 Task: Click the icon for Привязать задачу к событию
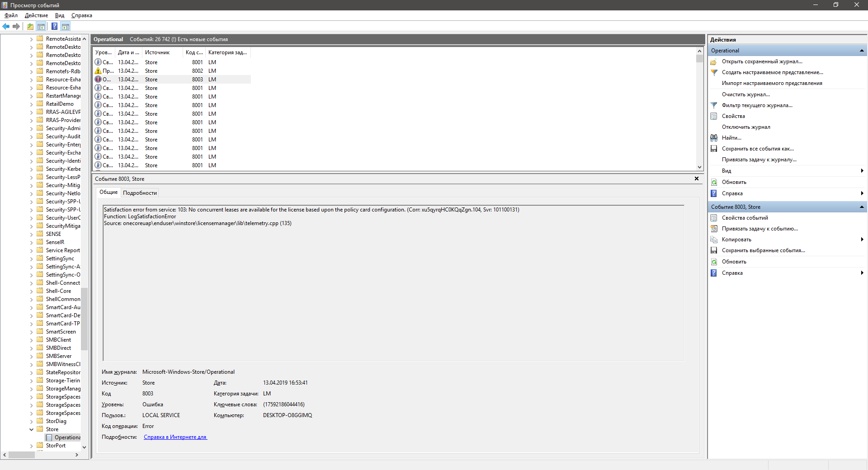(714, 229)
